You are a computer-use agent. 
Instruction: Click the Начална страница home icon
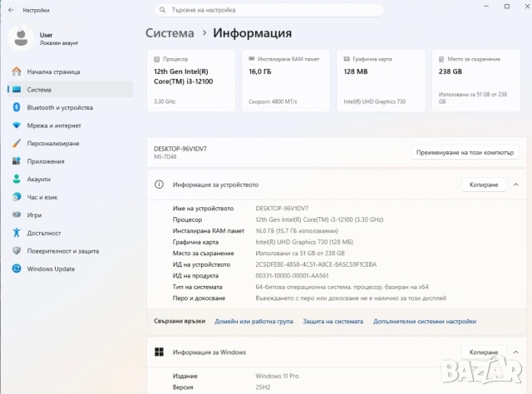pyautogui.click(x=17, y=71)
